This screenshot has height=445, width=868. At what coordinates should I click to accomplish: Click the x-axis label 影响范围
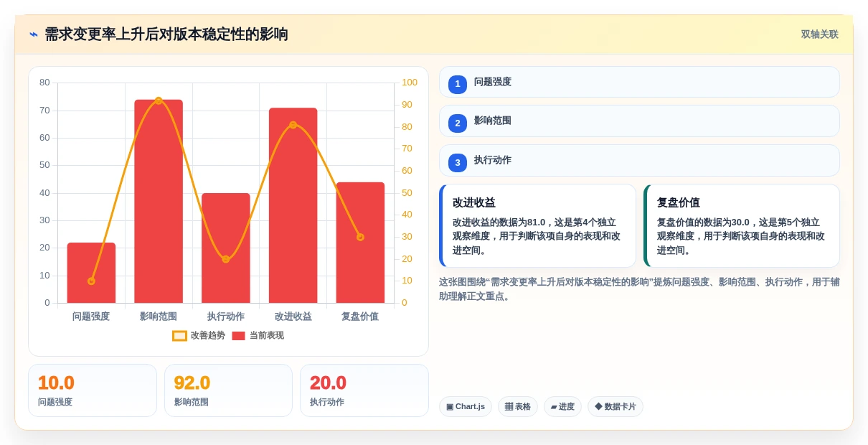pyautogui.click(x=159, y=317)
